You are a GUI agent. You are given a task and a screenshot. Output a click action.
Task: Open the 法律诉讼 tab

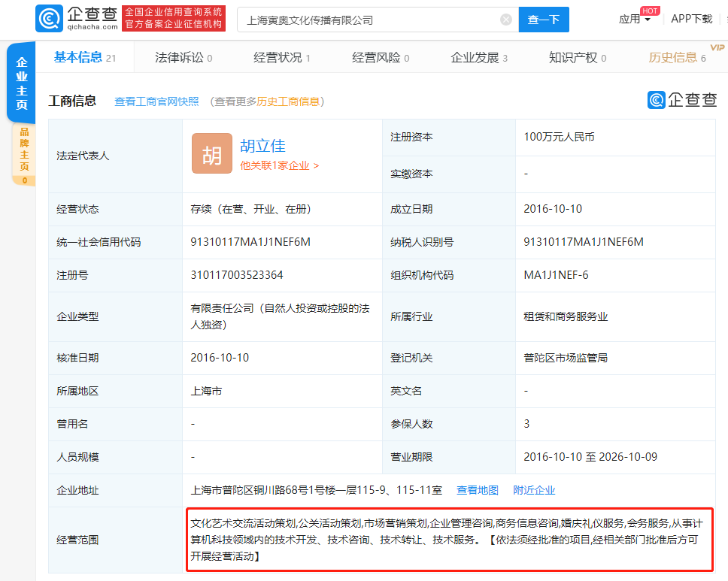184,58
